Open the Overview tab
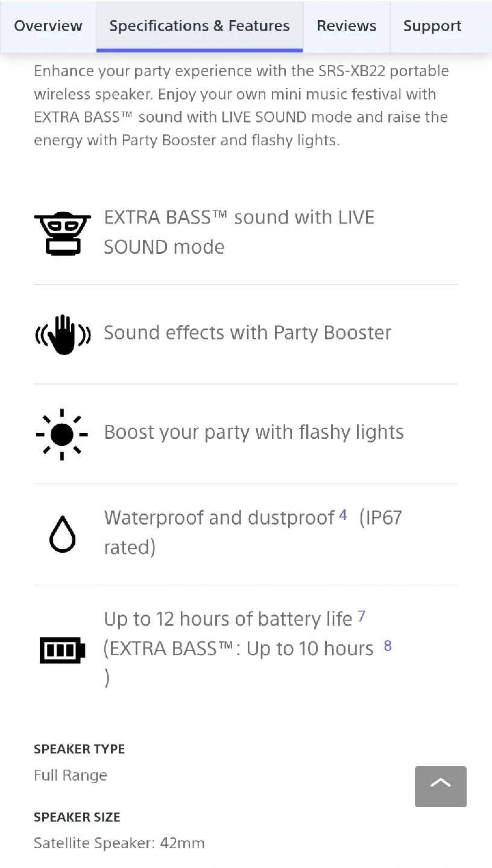492x868 pixels. click(x=48, y=26)
